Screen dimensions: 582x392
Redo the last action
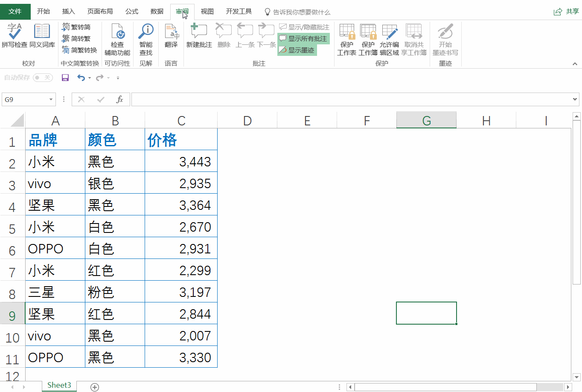tap(100, 78)
